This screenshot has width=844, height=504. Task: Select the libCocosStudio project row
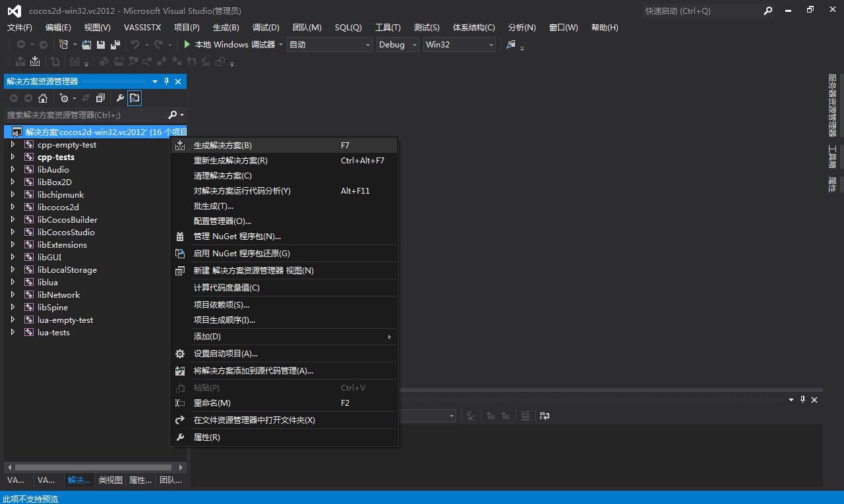(x=66, y=233)
